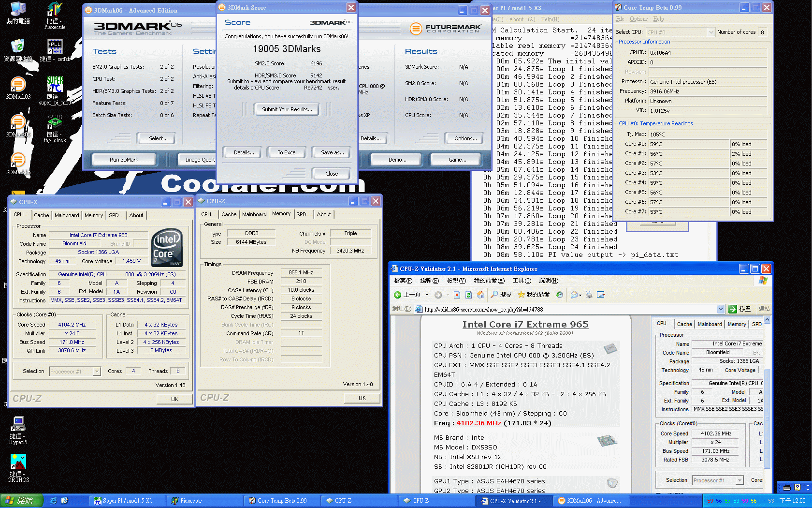The width and height of the screenshot is (812, 508).
Task: Launch the Piexecute desktop shortcut
Action: tap(55, 16)
